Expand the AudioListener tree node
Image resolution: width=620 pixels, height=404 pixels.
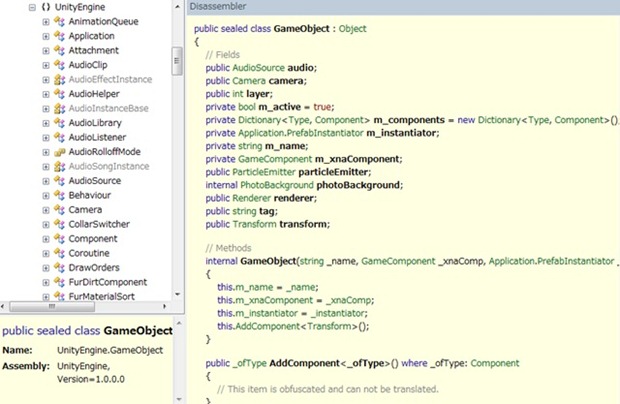click(x=46, y=138)
